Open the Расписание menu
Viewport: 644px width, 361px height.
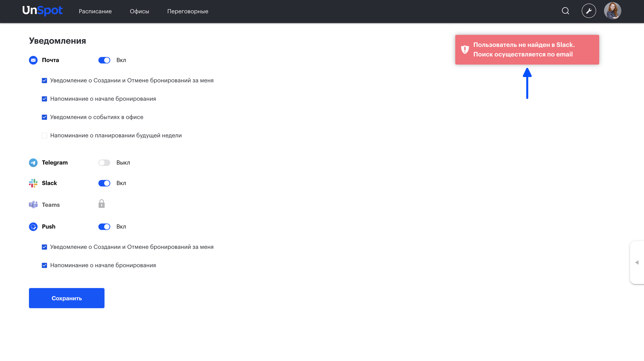[95, 11]
